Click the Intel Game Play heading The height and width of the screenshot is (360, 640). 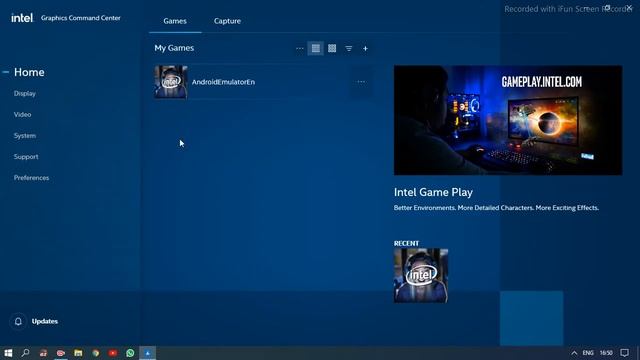(433, 192)
